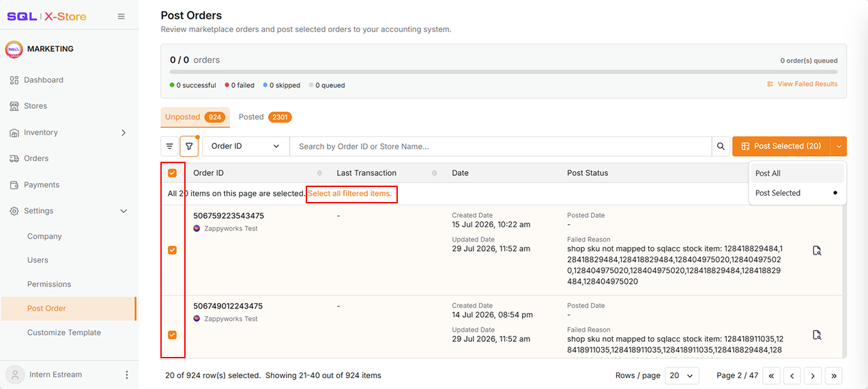Viewport: 868px width, 389px height.
Task: Open the Order ID search-type dropdown
Action: [246, 146]
